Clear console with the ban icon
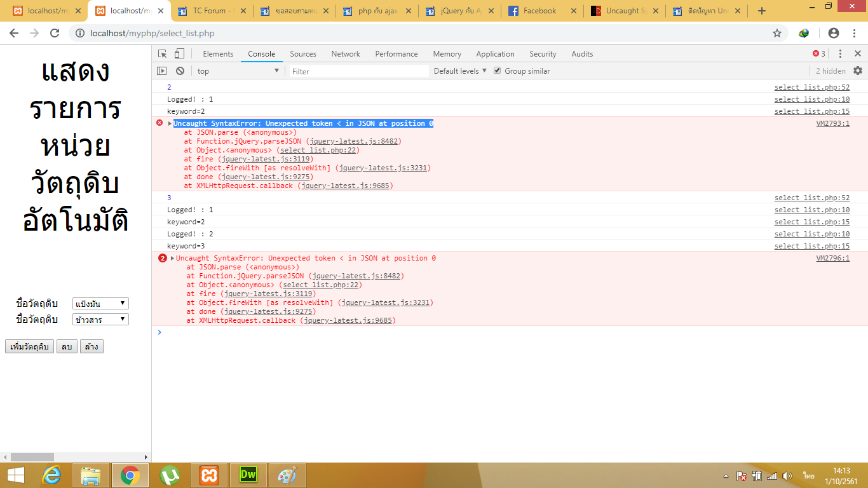Viewport: 868px width, 488px height. 180,71
